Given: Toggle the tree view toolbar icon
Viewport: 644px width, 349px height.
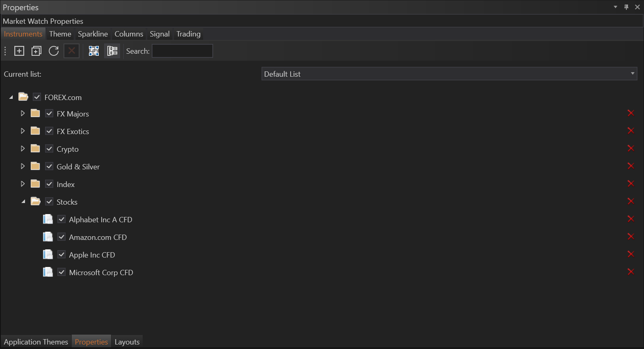Looking at the screenshot, I should [x=112, y=51].
